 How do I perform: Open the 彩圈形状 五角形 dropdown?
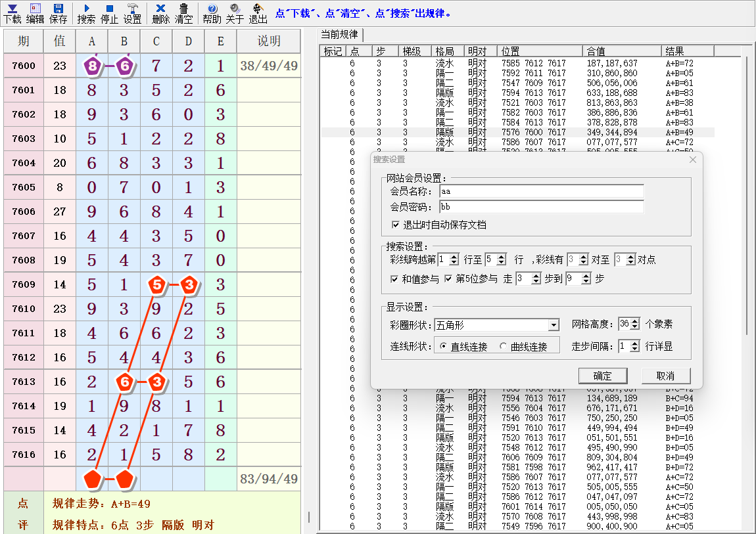[554, 326]
